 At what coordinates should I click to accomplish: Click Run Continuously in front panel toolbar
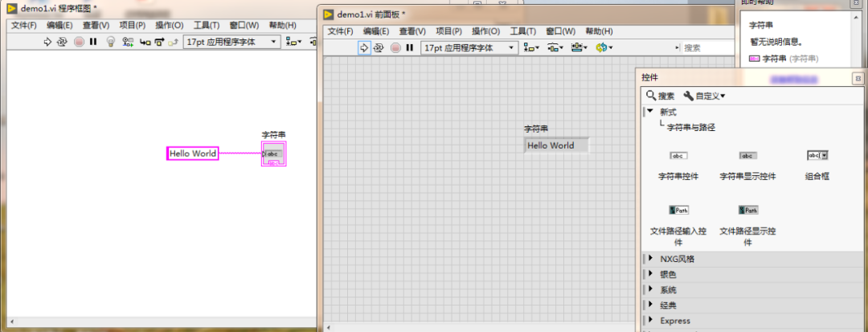tap(379, 47)
